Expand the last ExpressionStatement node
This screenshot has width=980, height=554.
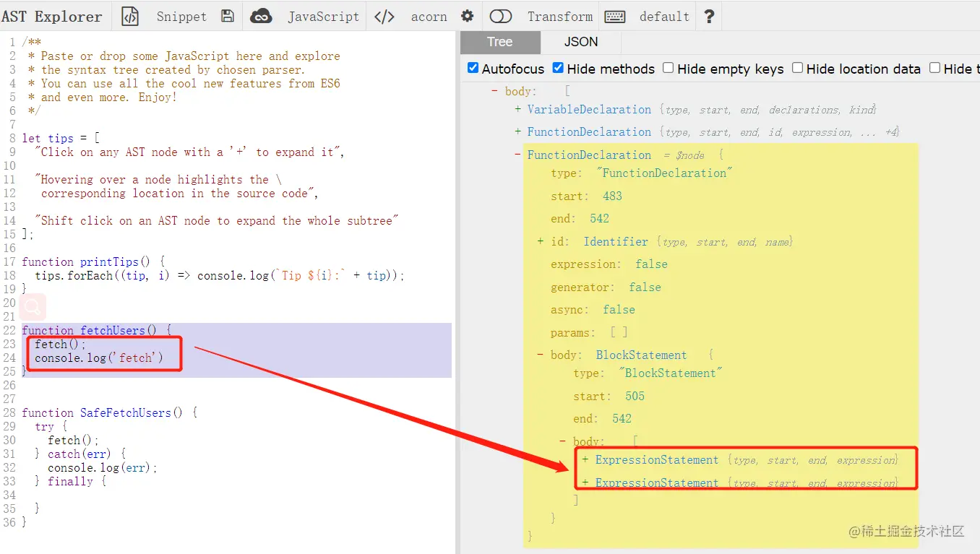pos(585,482)
